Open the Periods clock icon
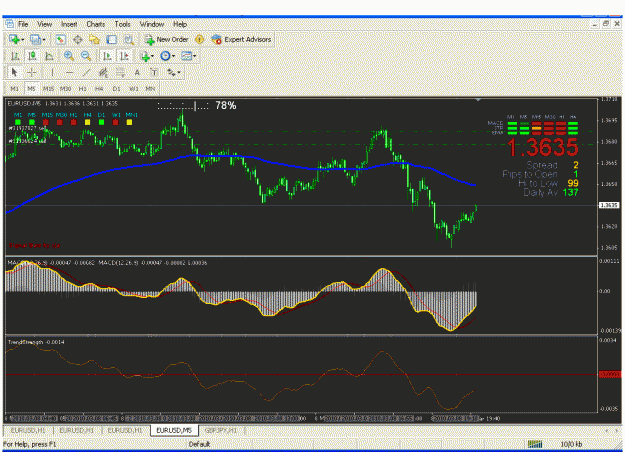This screenshot has height=452, width=625. (165, 56)
